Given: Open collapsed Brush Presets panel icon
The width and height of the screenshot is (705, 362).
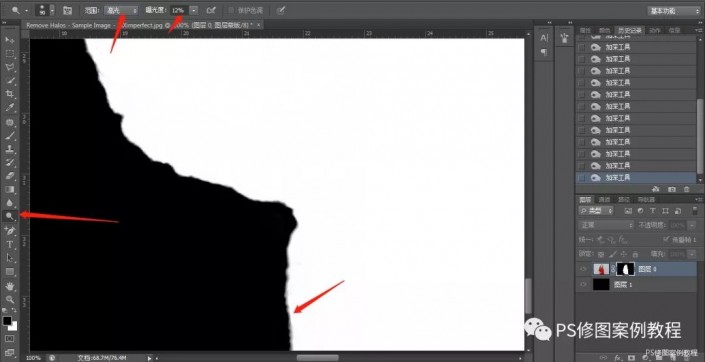Looking at the screenshot, I should (565, 39).
